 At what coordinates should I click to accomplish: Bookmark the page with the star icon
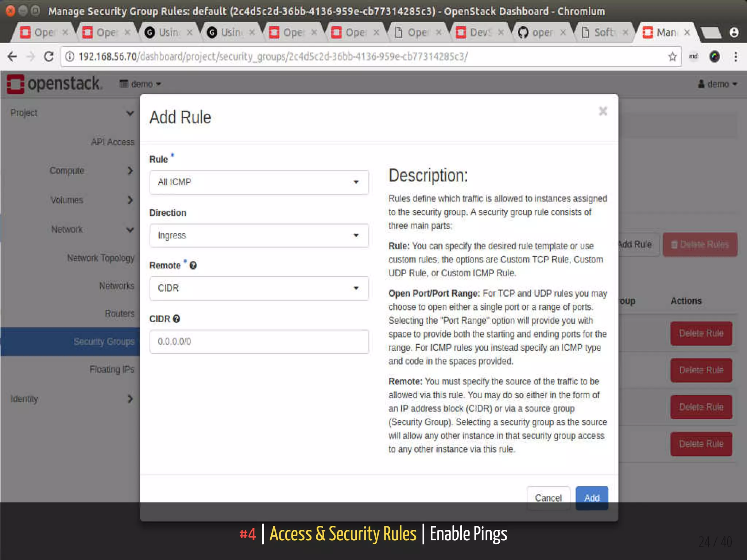pos(672,57)
